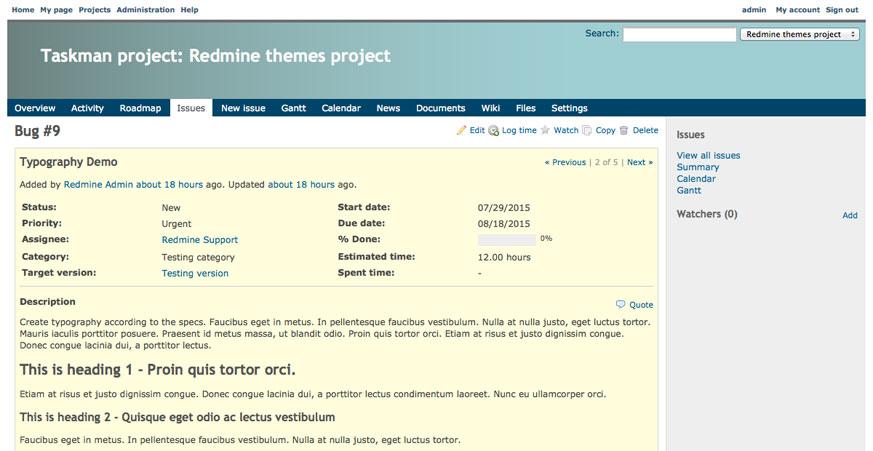This screenshot has height=451, width=873.
Task: Click Sign out
Action: (x=842, y=9)
